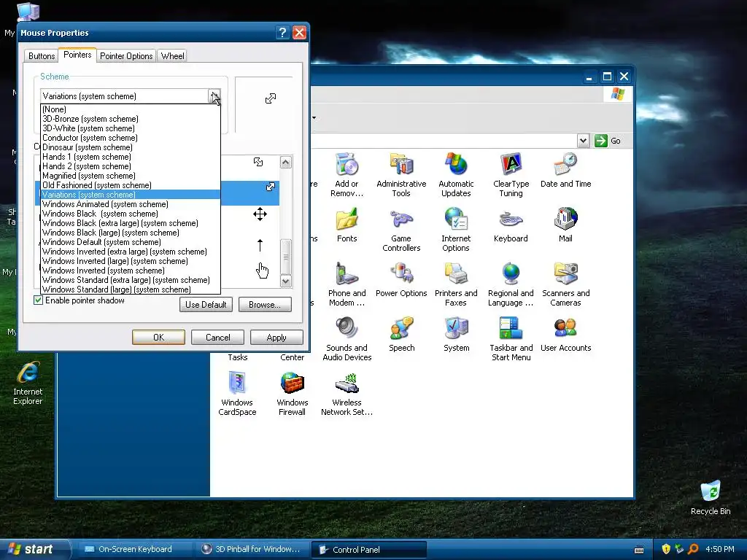Click magnifier tray icon near clock

[693, 549]
